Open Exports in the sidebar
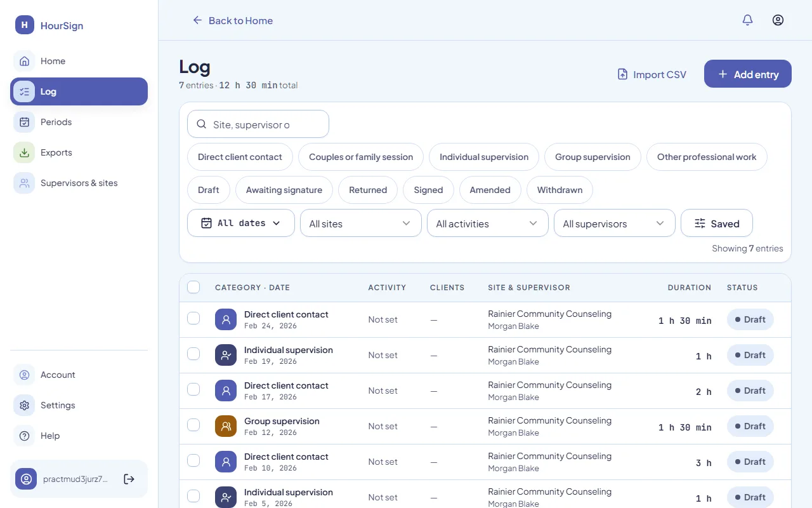This screenshot has width=812, height=508. tap(79, 152)
